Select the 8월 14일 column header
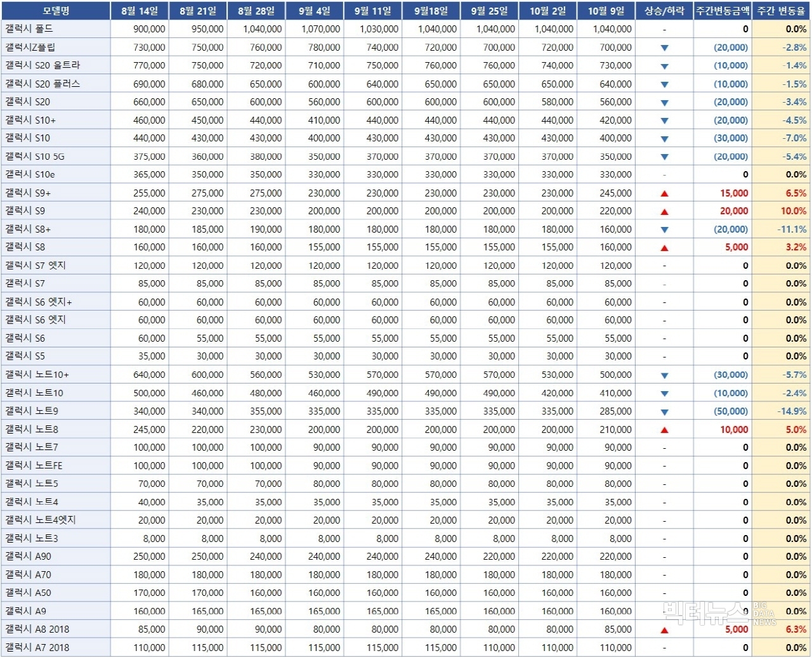This screenshot has width=812, height=658. [x=140, y=11]
